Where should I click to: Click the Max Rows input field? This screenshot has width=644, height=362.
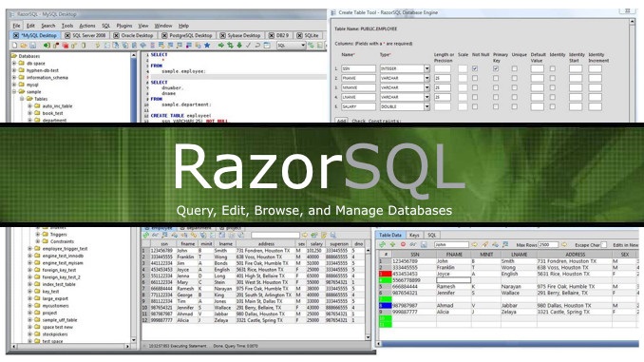pyautogui.click(x=548, y=244)
